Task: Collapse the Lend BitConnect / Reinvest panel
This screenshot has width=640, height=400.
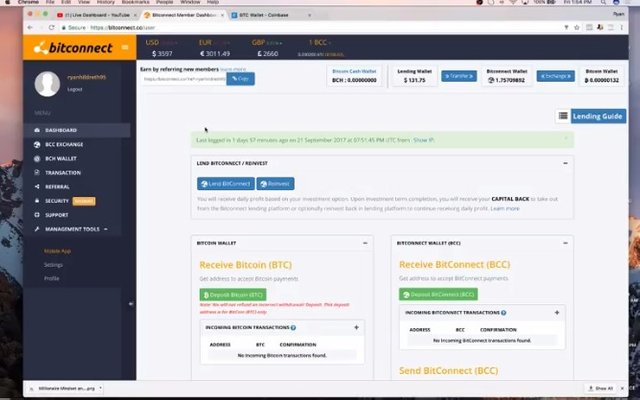Action: tap(565, 163)
